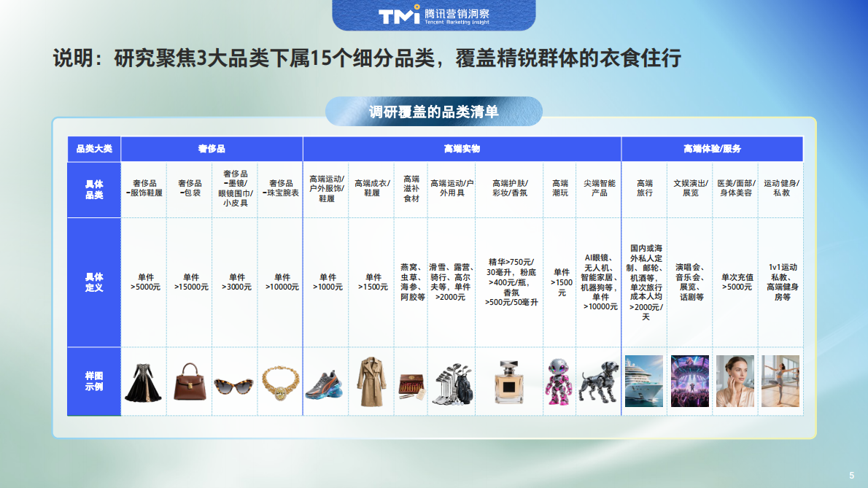Click the TMI logo at the top
This screenshot has height=488, width=868.
(x=434, y=14)
